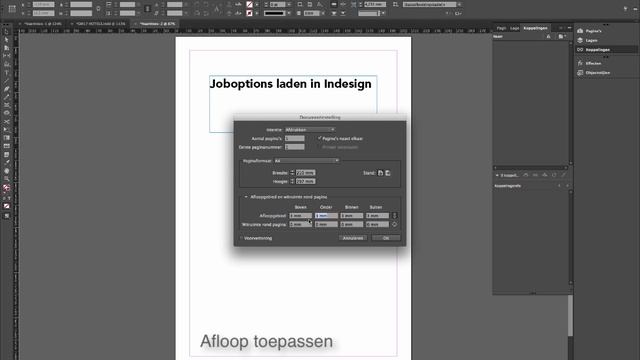Viewport: 640px width, 360px height.
Task: Click the Koppelingen panel icon in dock
Action: pyautogui.click(x=580, y=50)
